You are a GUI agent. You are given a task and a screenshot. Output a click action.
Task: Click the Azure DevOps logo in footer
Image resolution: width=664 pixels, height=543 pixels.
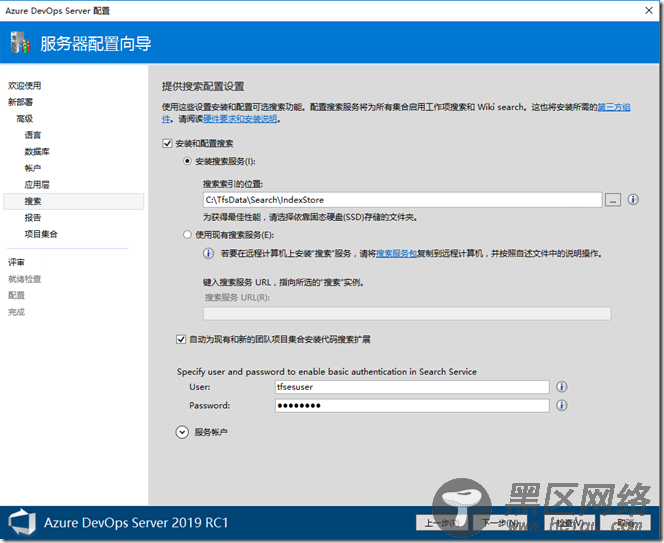[x=22, y=522]
